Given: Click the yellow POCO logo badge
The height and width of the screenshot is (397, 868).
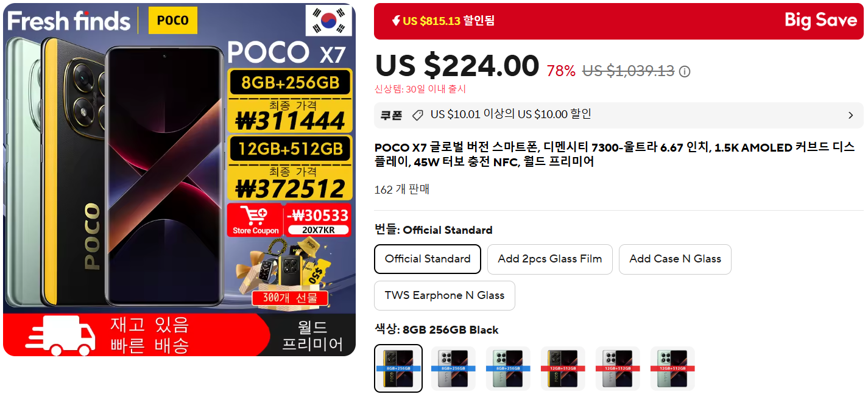Looking at the screenshot, I should pos(173,20).
